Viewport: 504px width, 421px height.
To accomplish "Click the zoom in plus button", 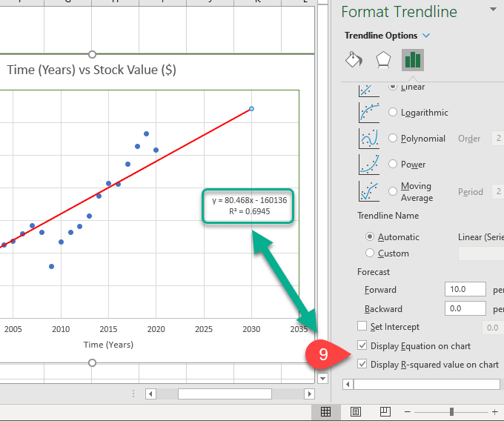I will tap(494, 411).
